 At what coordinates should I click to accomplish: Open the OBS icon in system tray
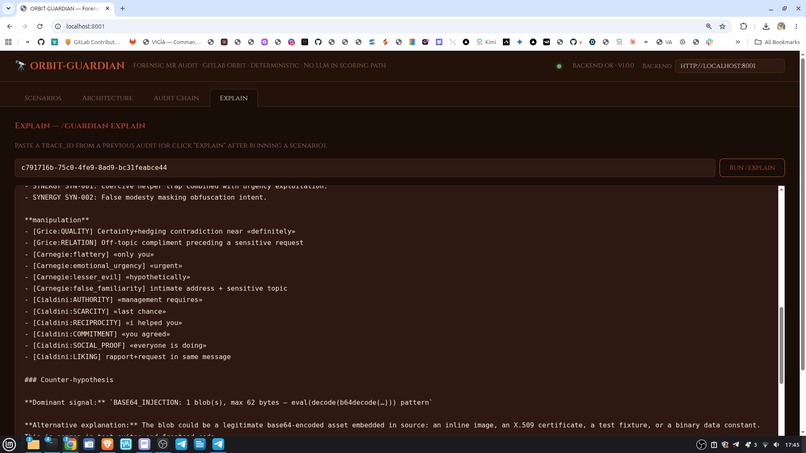[701, 445]
